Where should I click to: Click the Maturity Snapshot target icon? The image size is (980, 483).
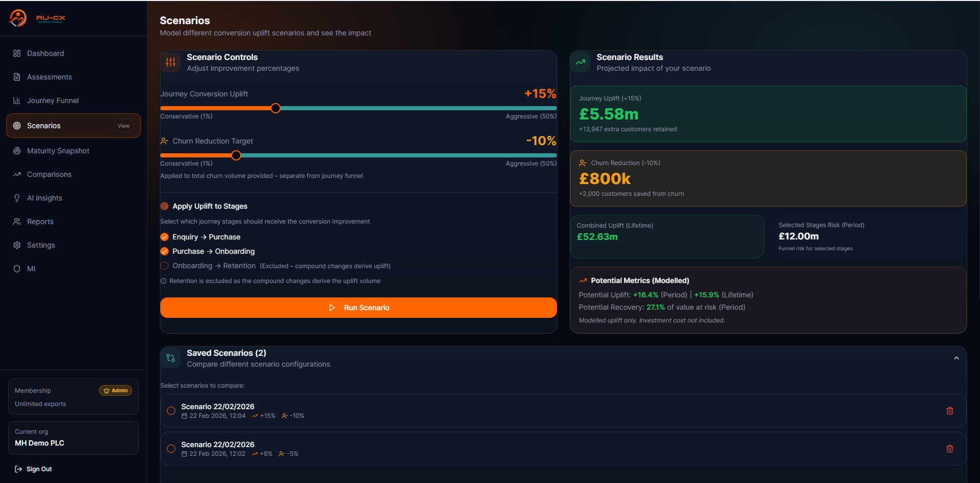(x=17, y=150)
